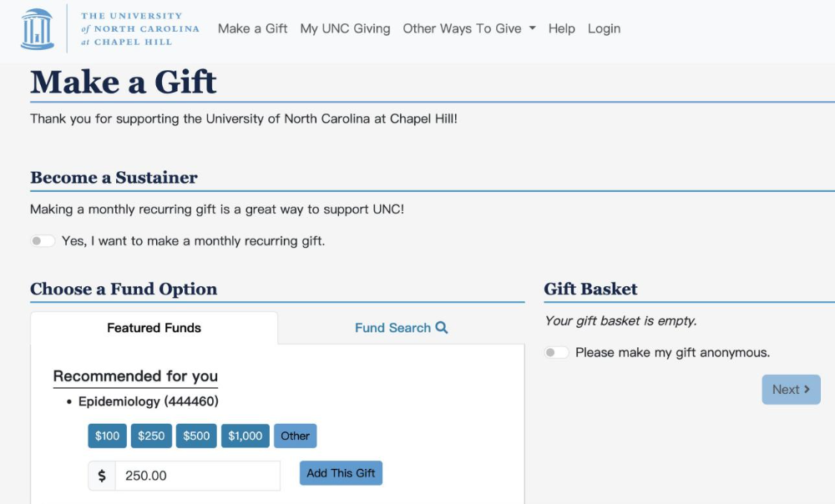Image resolution: width=835 pixels, height=504 pixels.
Task: Click the UNC Old Well logo icon
Action: click(x=37, y=28)
